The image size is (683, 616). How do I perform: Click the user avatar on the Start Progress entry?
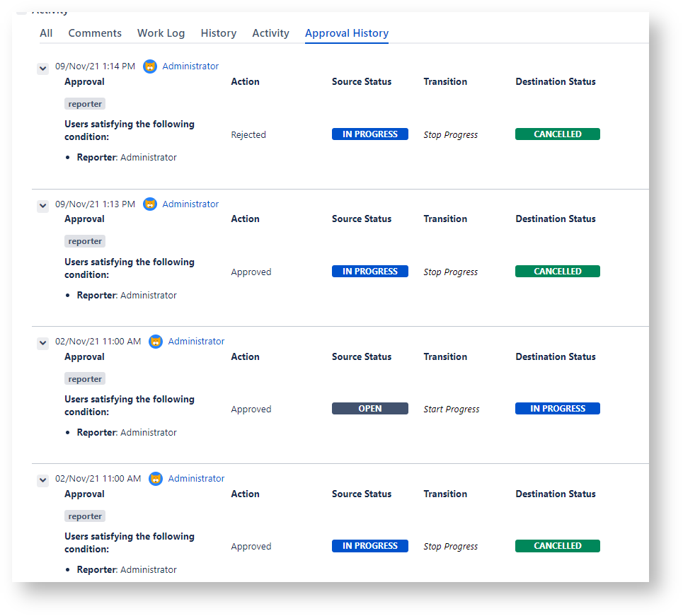pos(156,342)
